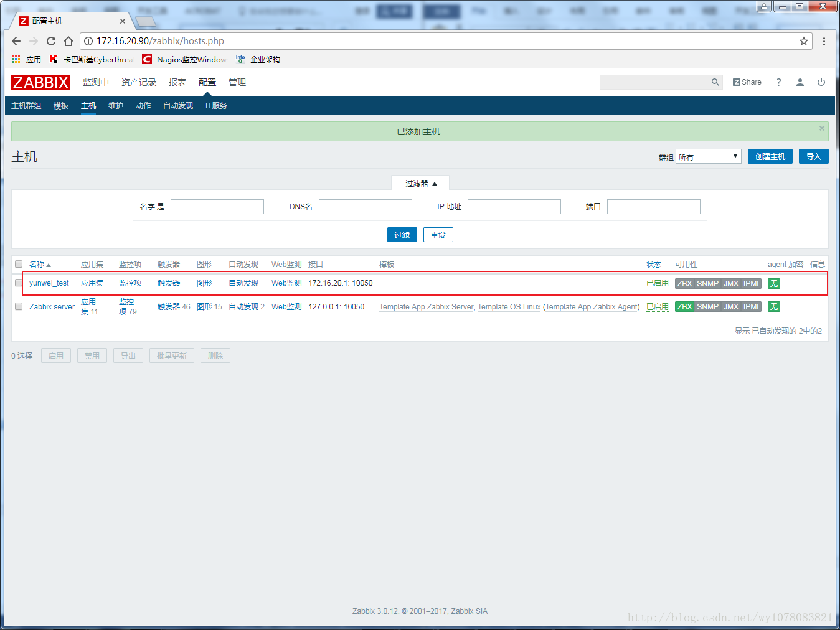Open user profile icon
The height and width of the screenshot is (630, 840).
tap(800, 82)
